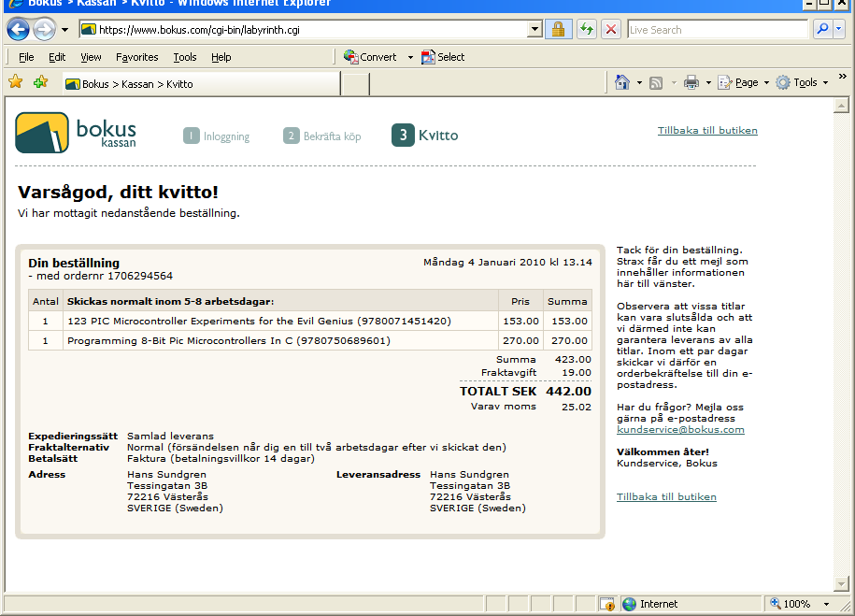This screenshot has width=855, height=616.
Task: Click the order number 1706294564 text
Action: coord(140,276)
